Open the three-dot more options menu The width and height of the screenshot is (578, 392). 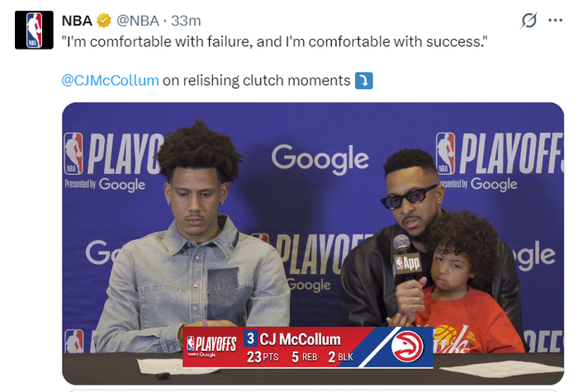[x=555, y=20]
